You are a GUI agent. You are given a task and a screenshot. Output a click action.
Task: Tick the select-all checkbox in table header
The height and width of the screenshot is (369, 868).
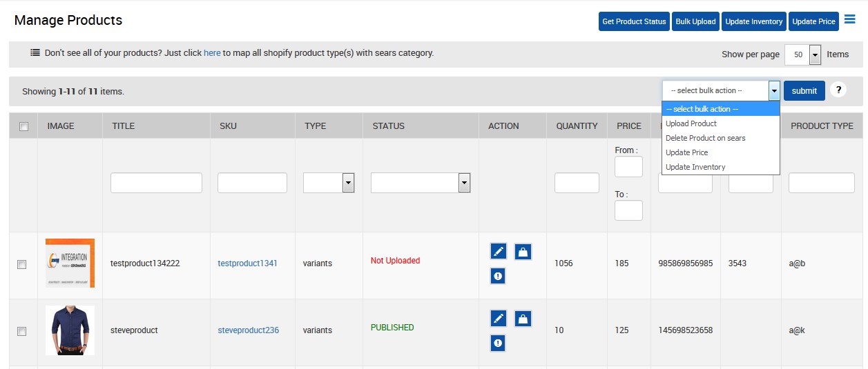pos(23,126)
